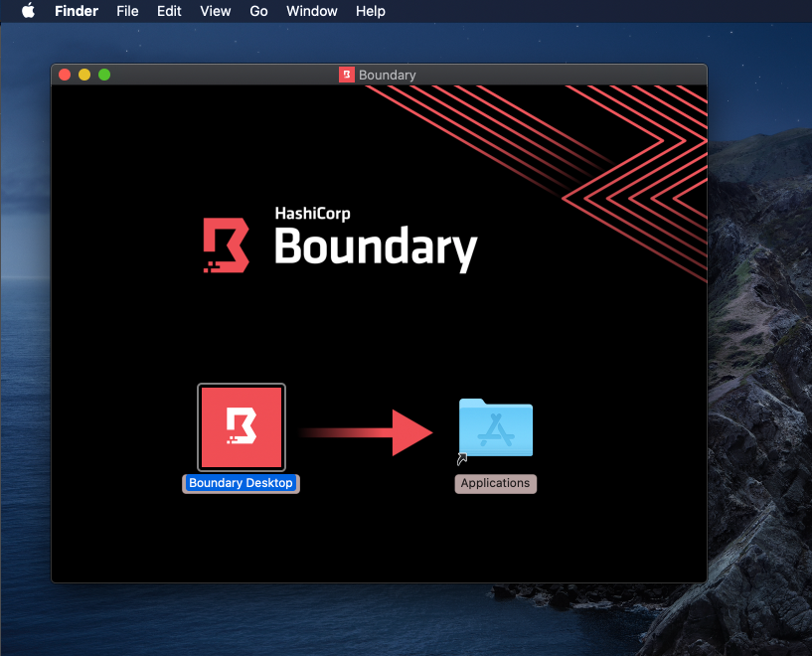Click the "Boundary" window title text
The image size is (812, 656).
(x=388, y=76)
